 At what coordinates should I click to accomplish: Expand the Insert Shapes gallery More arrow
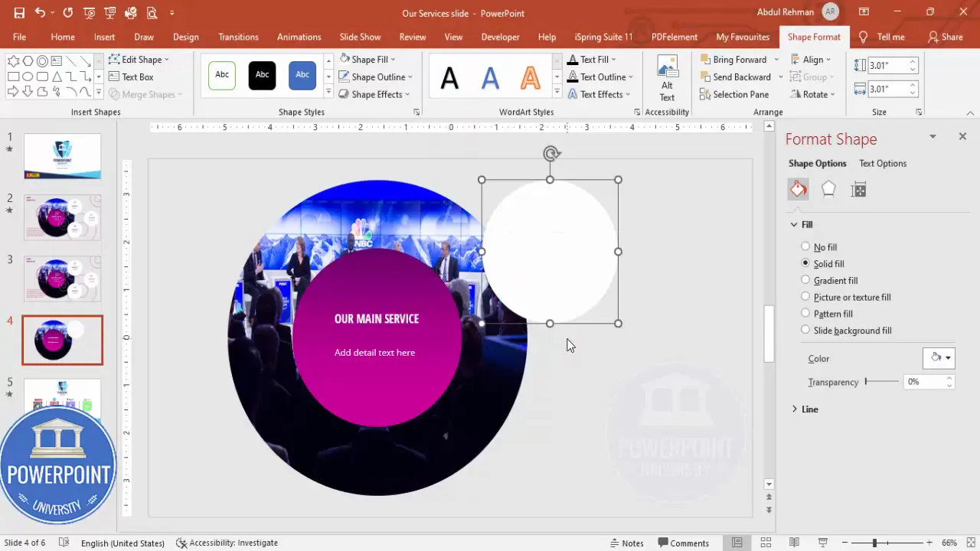point(98,92)
